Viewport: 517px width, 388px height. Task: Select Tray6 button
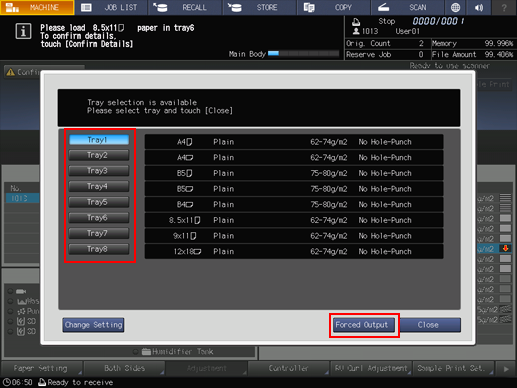coord(99,218)
